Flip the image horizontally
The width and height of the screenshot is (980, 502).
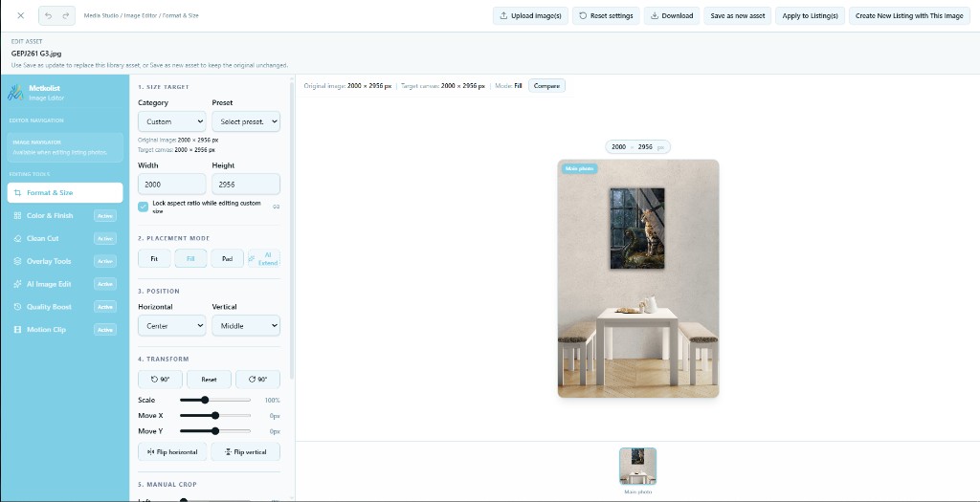[x=172, y=452]
